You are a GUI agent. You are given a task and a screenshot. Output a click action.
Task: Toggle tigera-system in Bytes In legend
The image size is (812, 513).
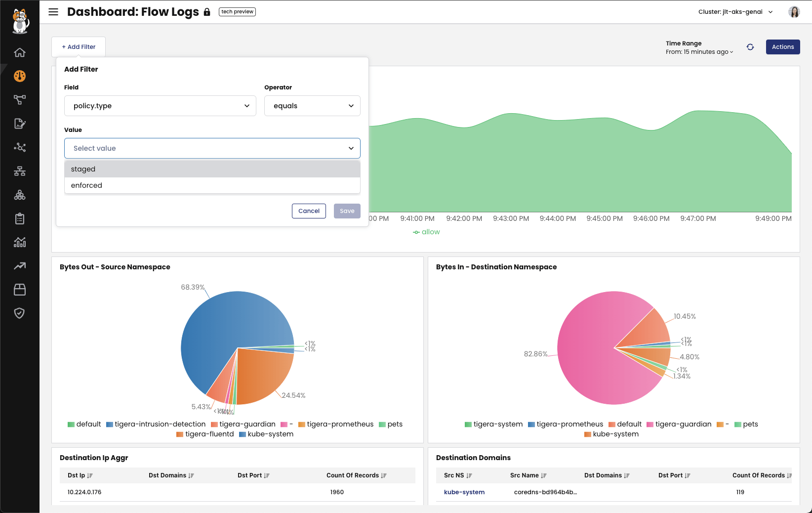click(x=494, y=424)
